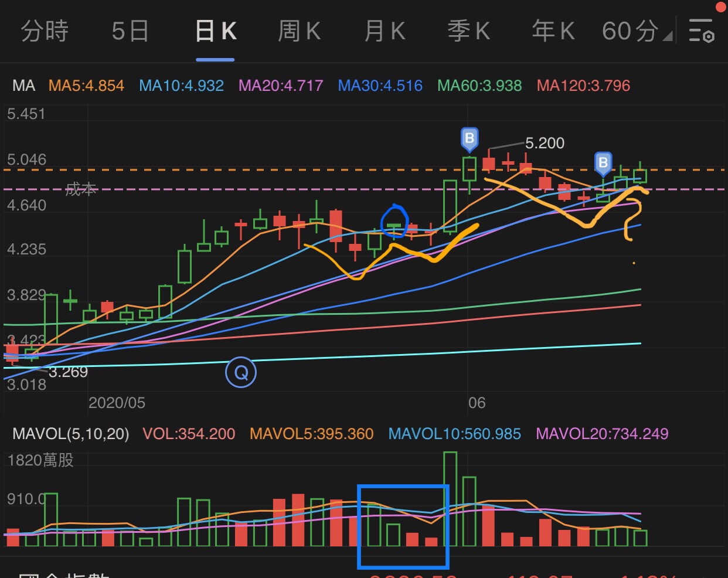Click the red notification dot at top right
Screen dimensions: 728x578
pos(721,8)
